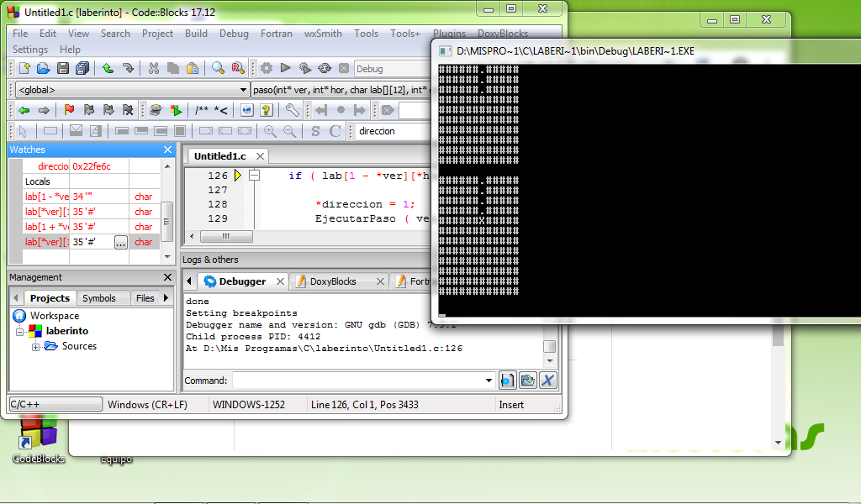The image size is (861, 504).
Task: Click the Open file folder icon
Action: [x=44, y=69]
